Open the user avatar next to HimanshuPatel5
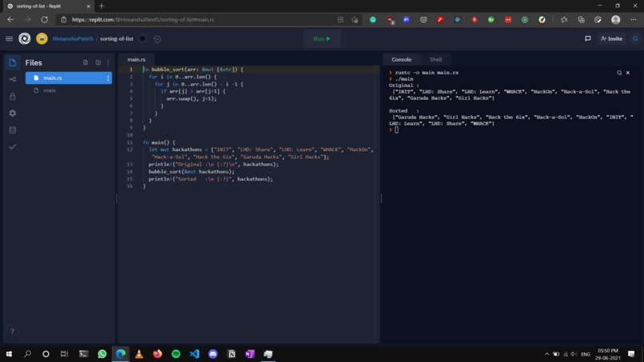 click(x=42, y=38)
